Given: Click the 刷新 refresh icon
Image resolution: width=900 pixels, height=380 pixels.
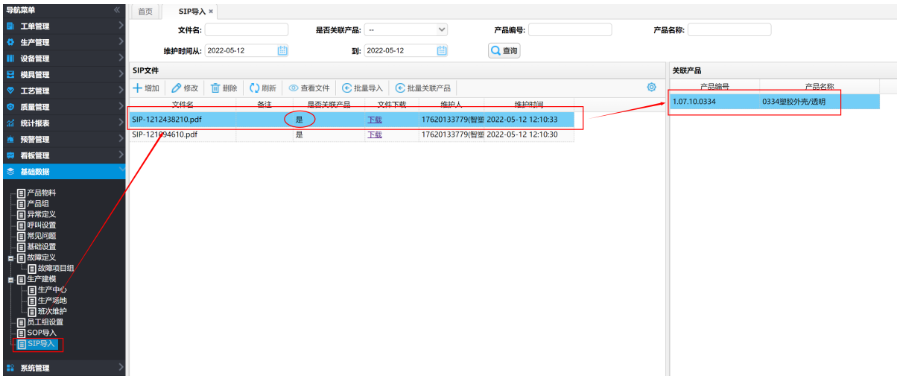Looking at the screenshot, I should pos(254,88).
